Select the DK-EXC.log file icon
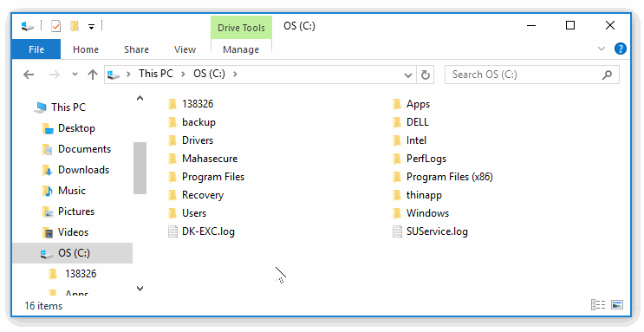This screenshot has width=644, height=332. (172, 231)
